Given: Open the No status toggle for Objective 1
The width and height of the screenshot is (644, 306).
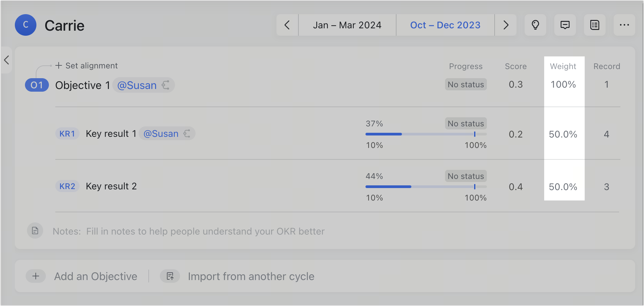Looking at the screenshot, I should click(x=466, y=84).
